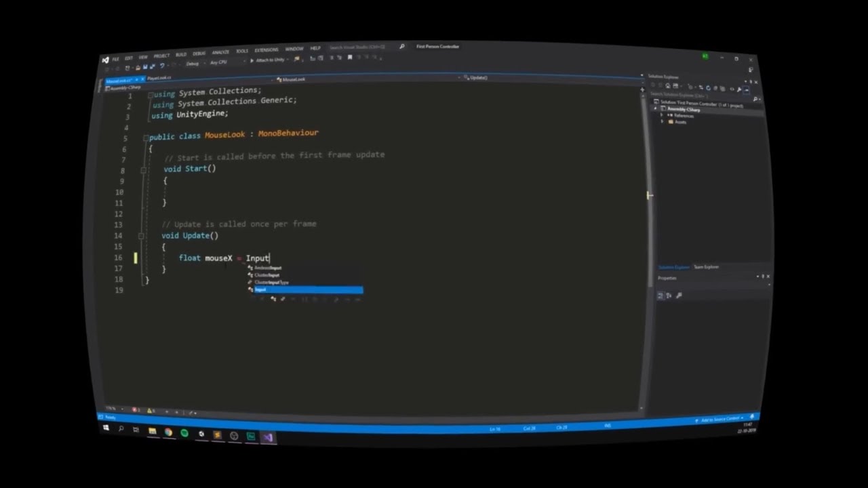Click the Refresh icon in Solution Explorer
This screenshot has width=868, height=488.
[x=708, y=87]
